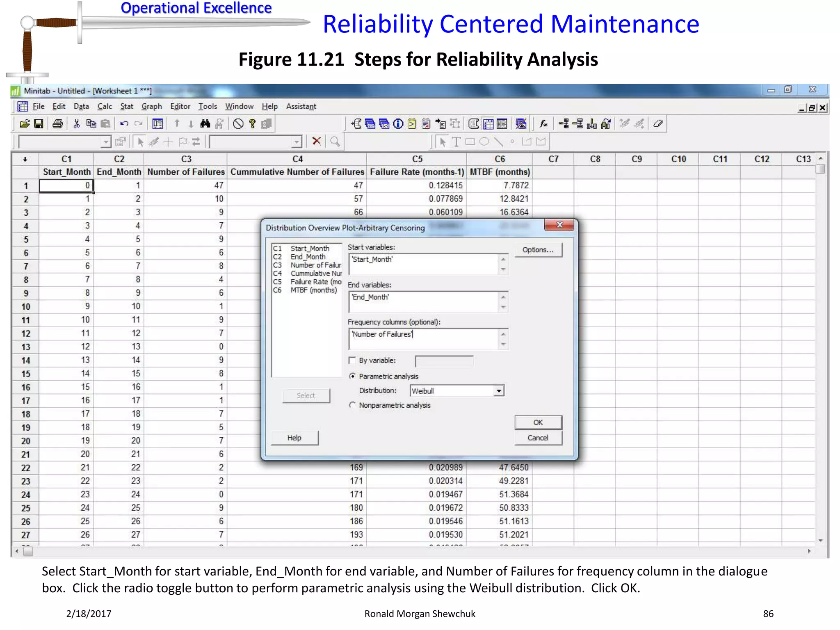Click the greyed Select button

(x=306, y=396)
